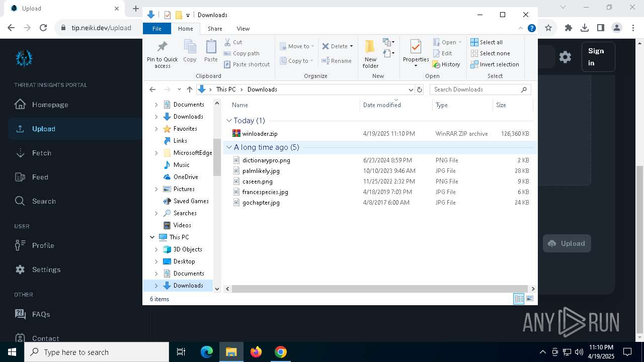Collapse the Today group
Image resolution: width=644 pixels, height=362 pixels.
pyautogui.click(x=229, y=121)
